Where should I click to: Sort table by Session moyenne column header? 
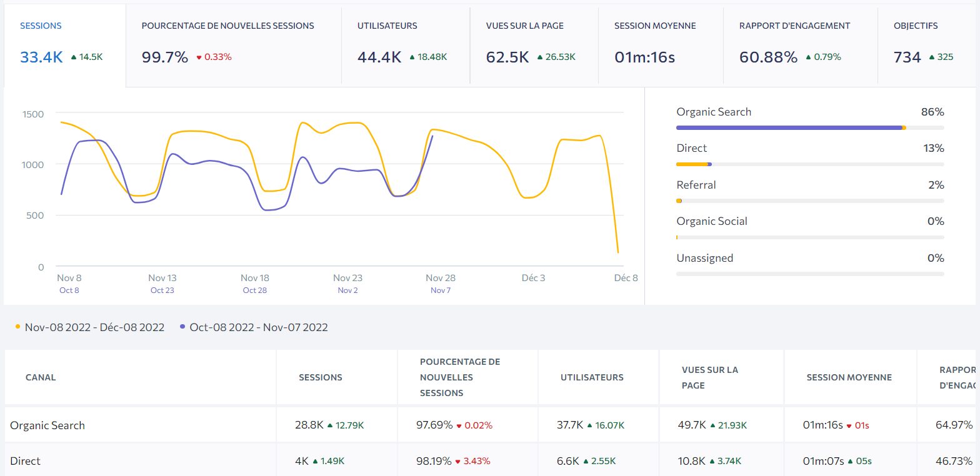click(849, 377)
